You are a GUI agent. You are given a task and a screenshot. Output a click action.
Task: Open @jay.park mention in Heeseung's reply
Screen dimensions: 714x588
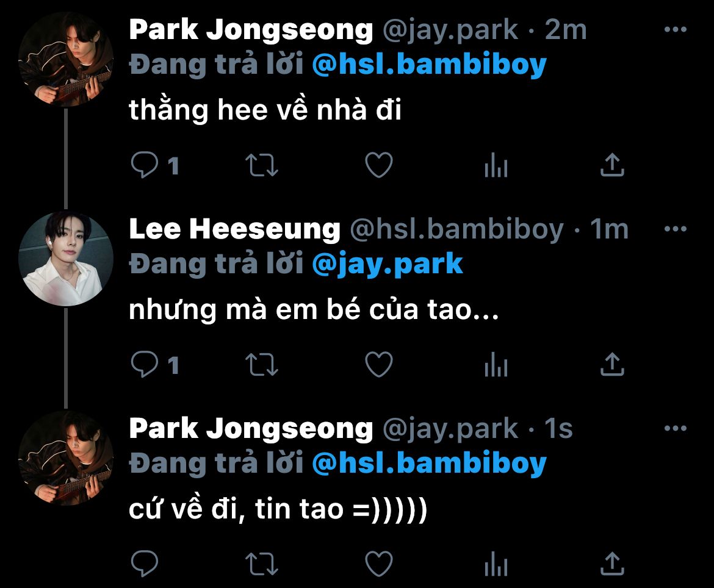pos(388,265)
